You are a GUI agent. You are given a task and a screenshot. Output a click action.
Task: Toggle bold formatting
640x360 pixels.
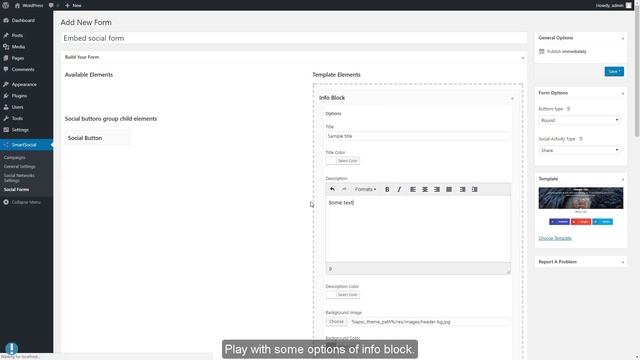click(387, 189)
